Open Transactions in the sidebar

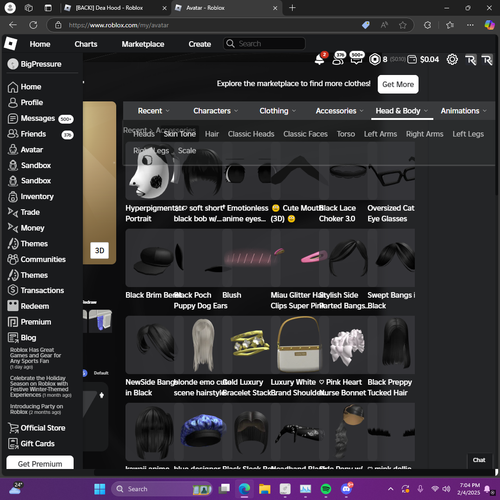(x=36, y=290)
